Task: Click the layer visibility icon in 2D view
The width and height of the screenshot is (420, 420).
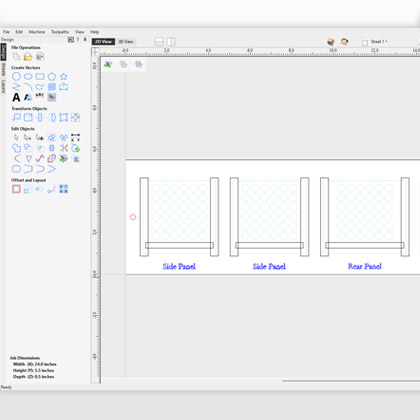Action: click(108, 64)
